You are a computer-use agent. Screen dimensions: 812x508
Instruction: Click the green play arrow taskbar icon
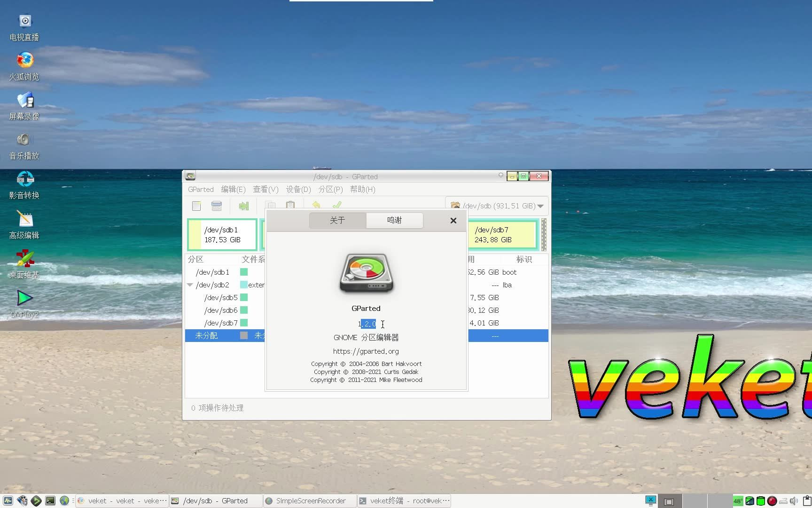(x=36, y=501)
